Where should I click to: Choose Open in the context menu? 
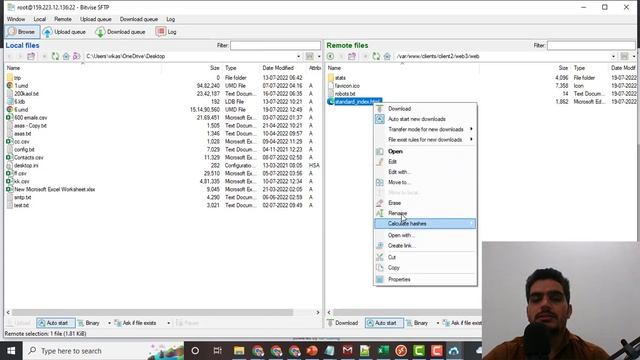[425, 151]
